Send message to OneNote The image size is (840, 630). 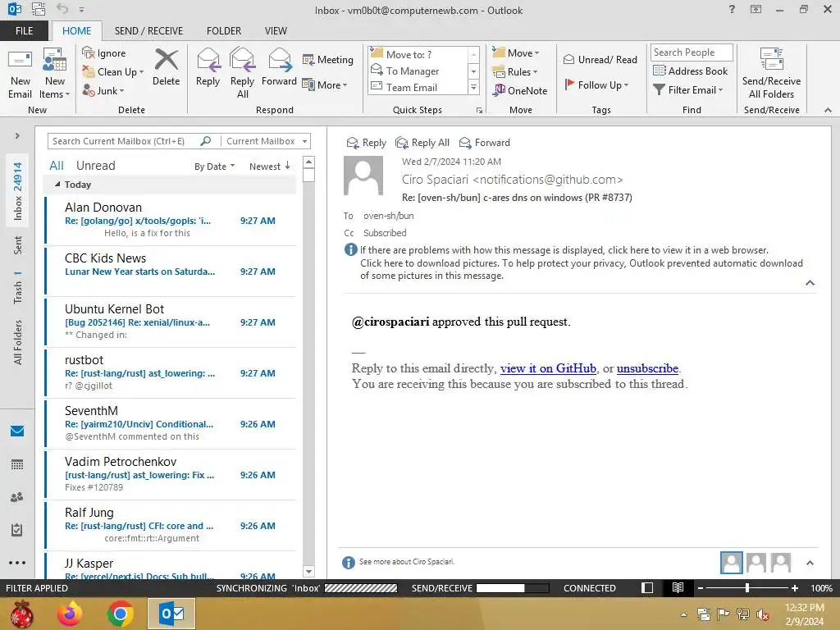pyautogui.click(x=520, y=90)
